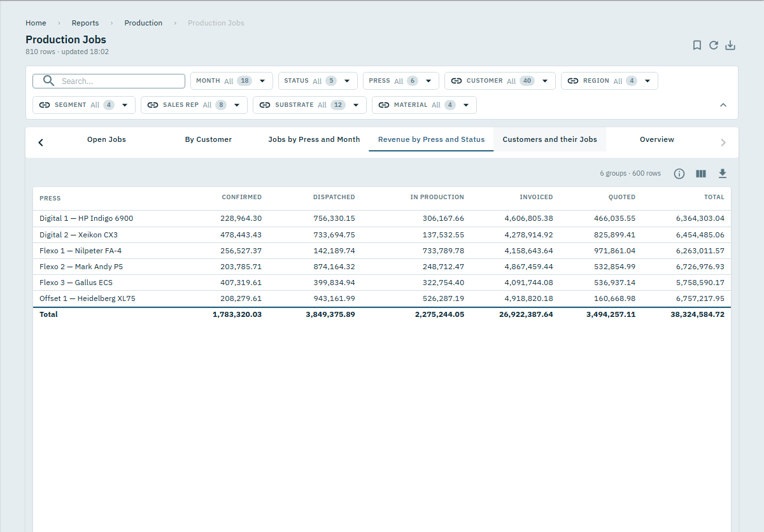Click the grand total 38,324,584.72
The image size is (764, 532).
pyautogui.click(x=697, y=314)
